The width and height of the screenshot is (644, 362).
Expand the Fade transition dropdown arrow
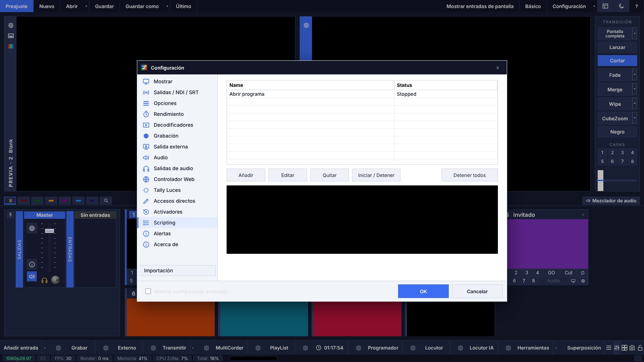pos(635,75)
